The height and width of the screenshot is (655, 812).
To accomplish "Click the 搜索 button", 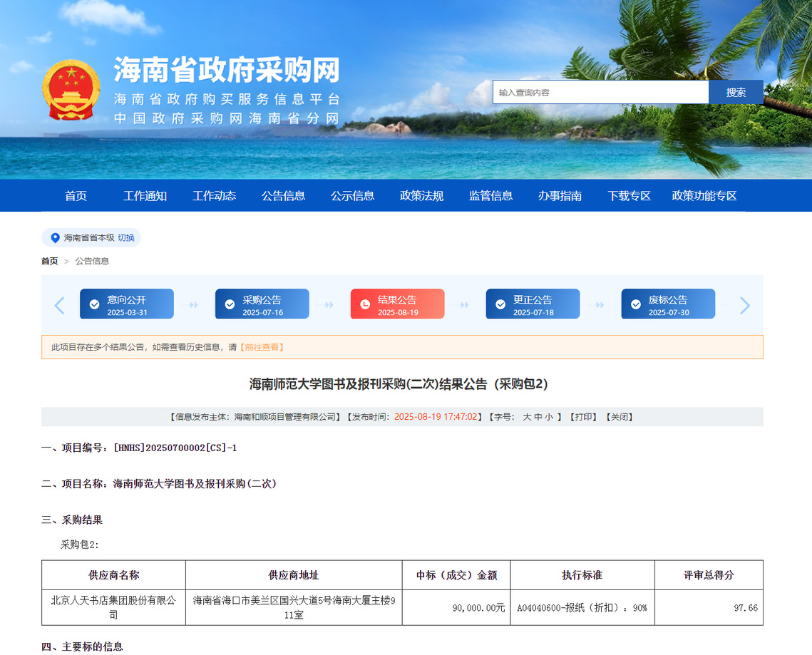I will [736, 92].
